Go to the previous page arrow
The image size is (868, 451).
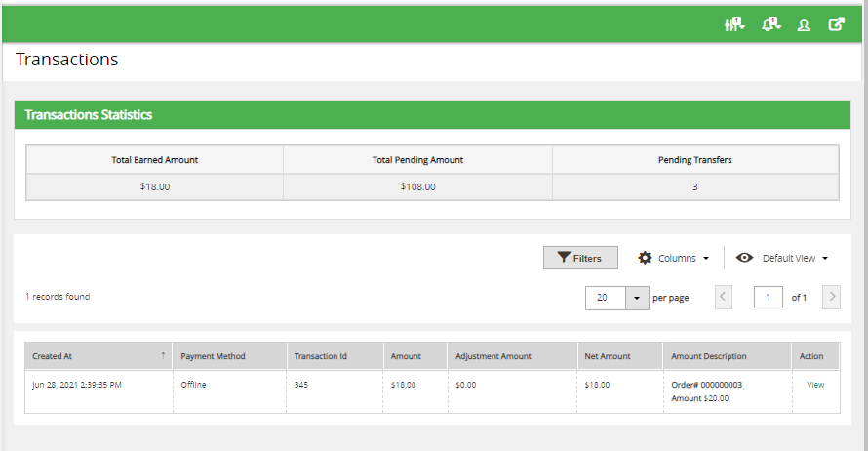[x=724, y=298]
